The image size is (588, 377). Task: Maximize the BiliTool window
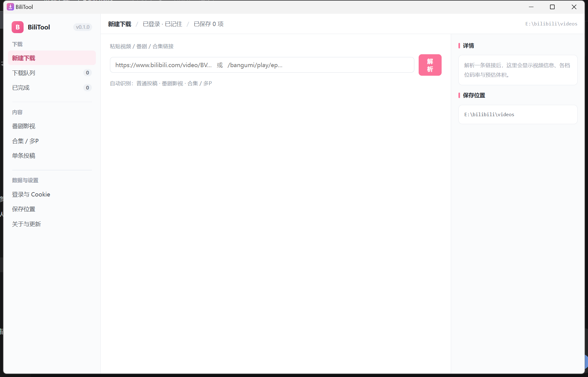(x=552, y=7)
